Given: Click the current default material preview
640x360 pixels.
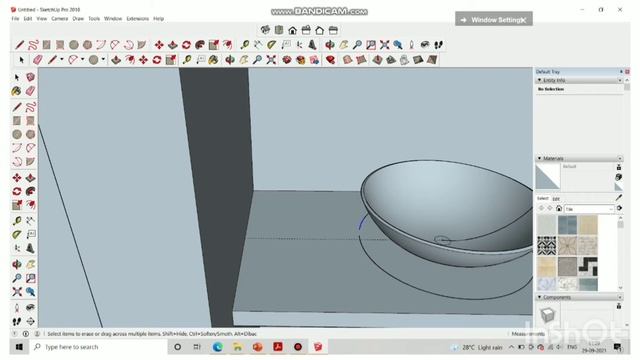Looking at the screenshot, I should coord(547,176).
